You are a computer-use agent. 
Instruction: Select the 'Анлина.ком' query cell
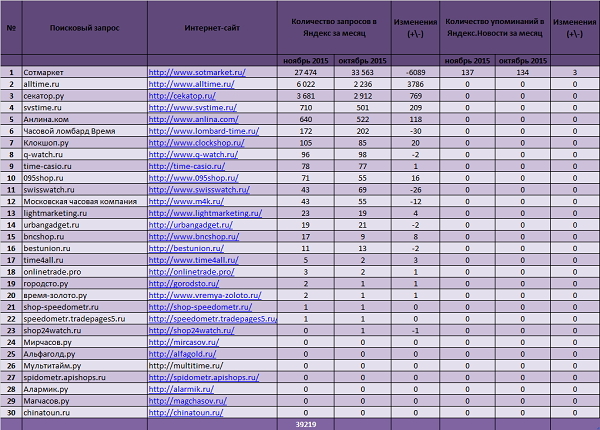85,119
